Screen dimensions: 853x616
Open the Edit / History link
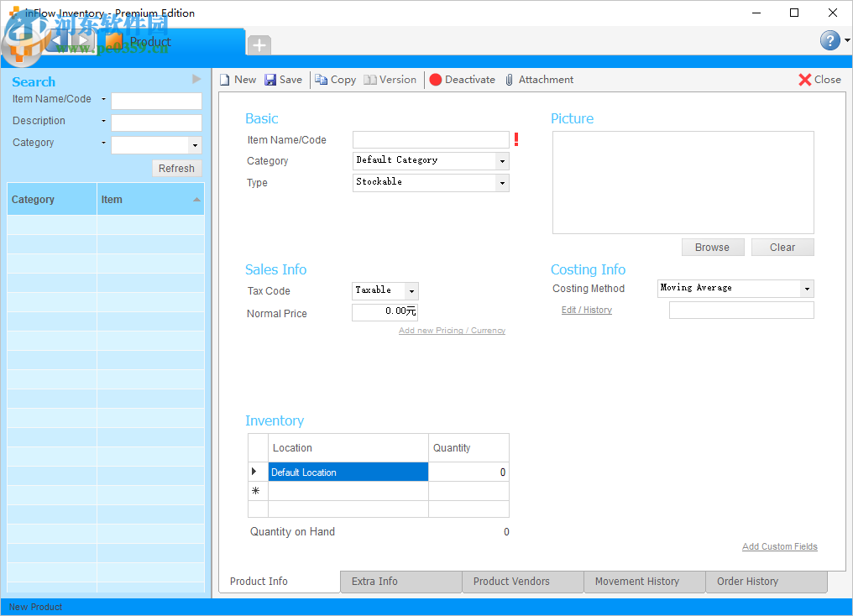[586, 310]
